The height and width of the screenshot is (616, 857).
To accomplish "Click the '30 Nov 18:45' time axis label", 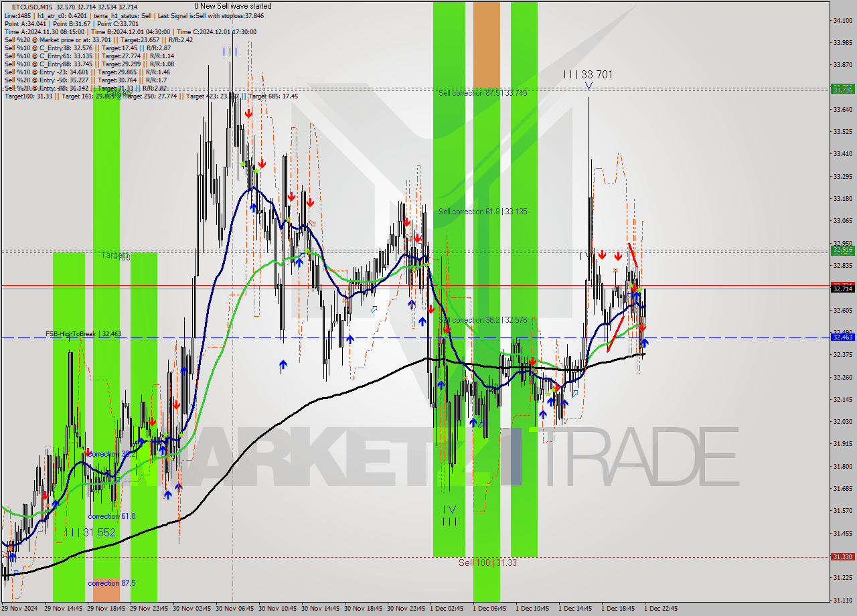I will 365,609.
